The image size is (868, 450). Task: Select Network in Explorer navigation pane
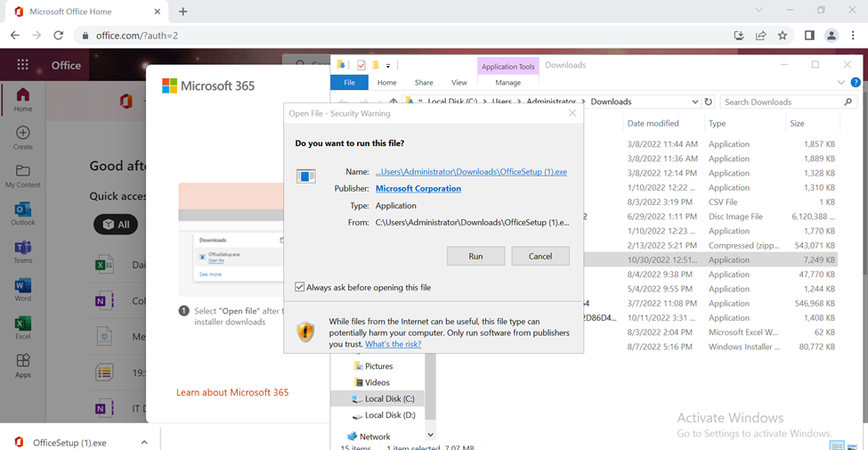tap(375, 436)
